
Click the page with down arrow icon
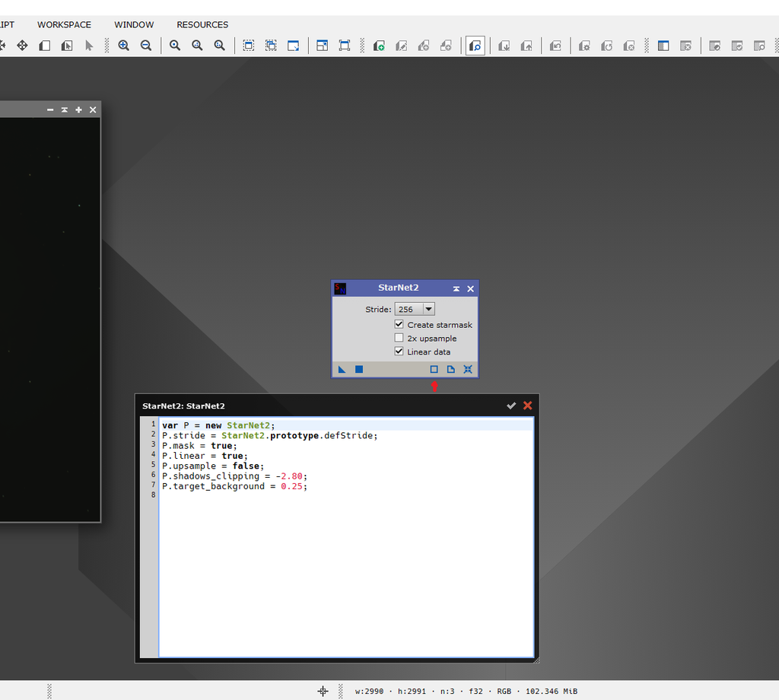[504, 46]
